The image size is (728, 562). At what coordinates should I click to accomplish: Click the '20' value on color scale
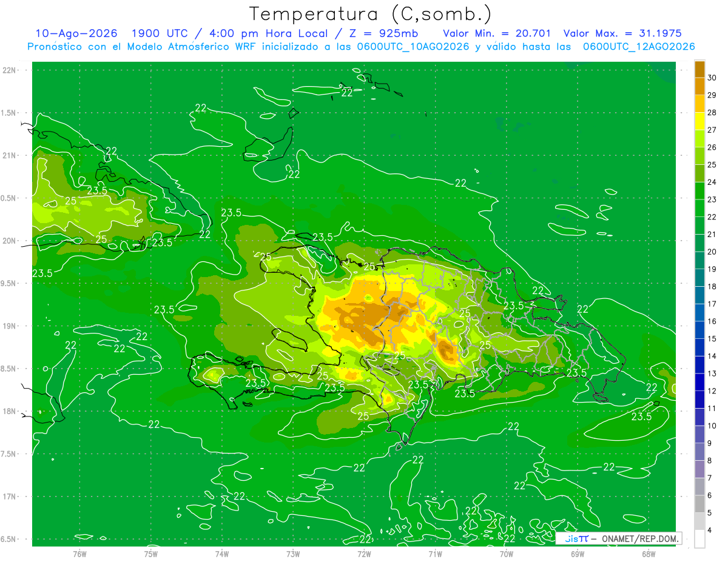click(712, 252)
